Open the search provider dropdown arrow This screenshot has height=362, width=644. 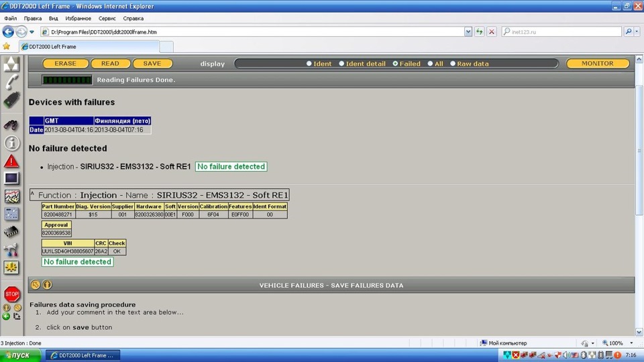pyautogui.click(x=637, y=32)
